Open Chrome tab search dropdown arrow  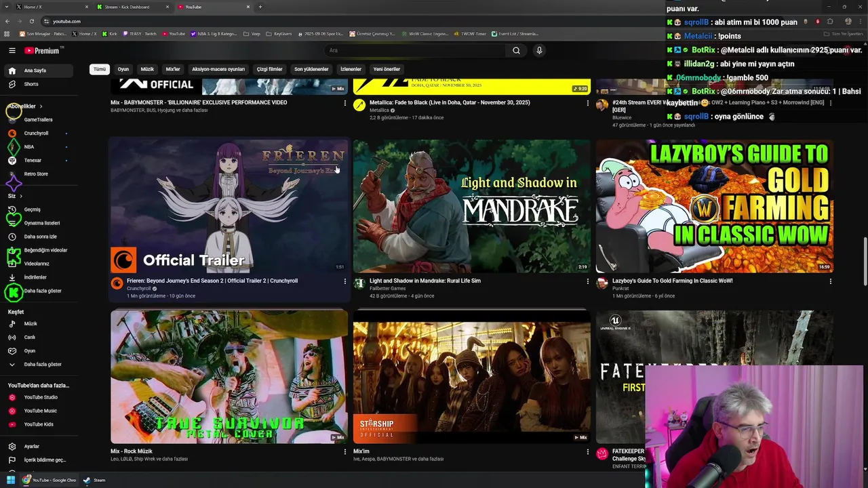point(7,7)
